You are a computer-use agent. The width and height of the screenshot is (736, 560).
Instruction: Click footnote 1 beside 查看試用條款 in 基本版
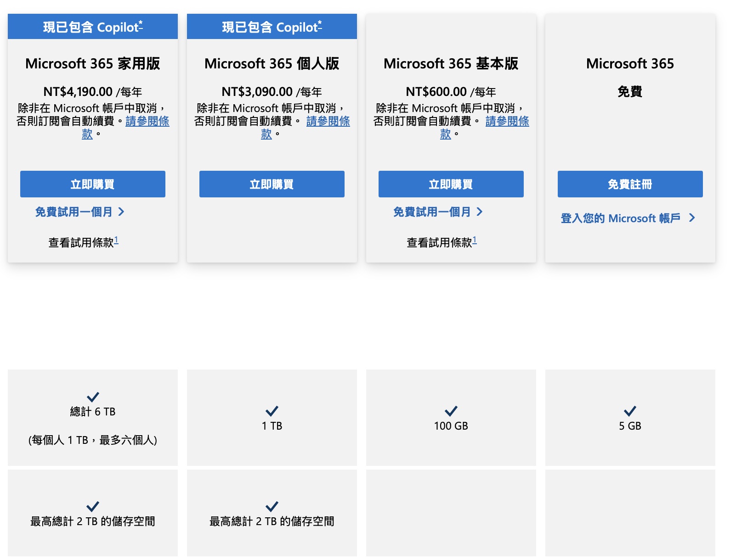475,240
